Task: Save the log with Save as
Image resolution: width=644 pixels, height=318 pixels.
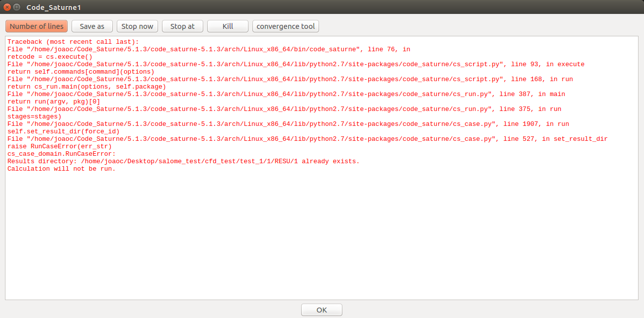Action: pyautogui.click(x=92, y=26)
